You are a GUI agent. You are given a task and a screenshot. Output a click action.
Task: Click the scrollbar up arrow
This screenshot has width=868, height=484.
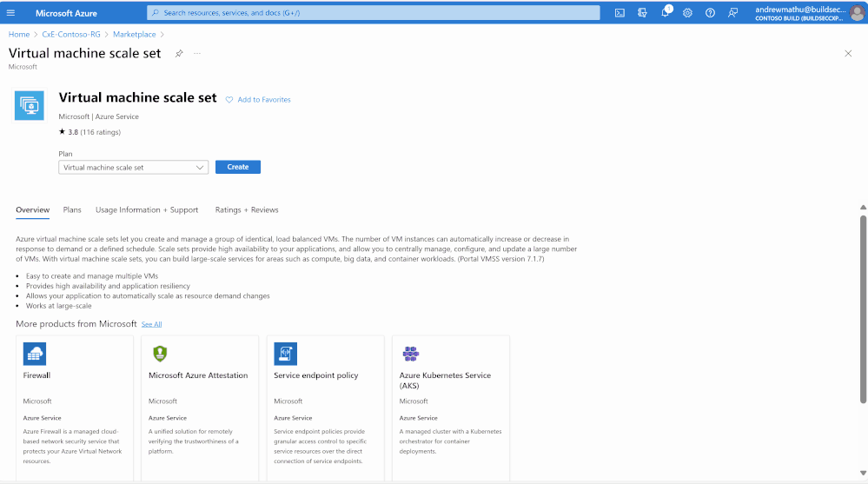pyautogui.click(x=863, y=208)
